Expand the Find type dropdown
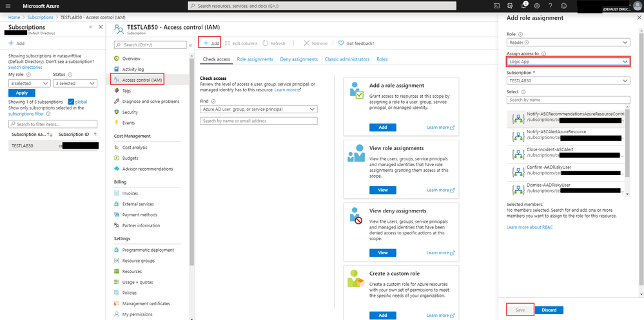644x320 pixels. [259, 109]
